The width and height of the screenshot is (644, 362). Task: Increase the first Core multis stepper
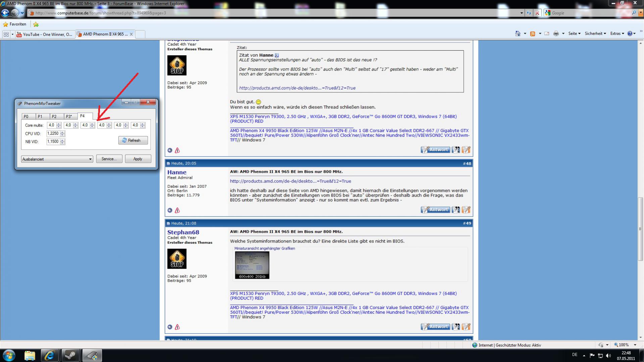click(x=59, y=124)
